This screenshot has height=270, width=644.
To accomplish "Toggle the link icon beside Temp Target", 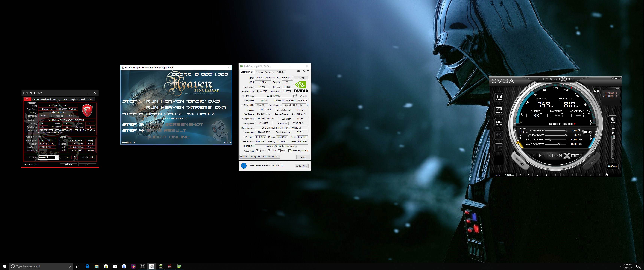I will [x=529, y=135].
